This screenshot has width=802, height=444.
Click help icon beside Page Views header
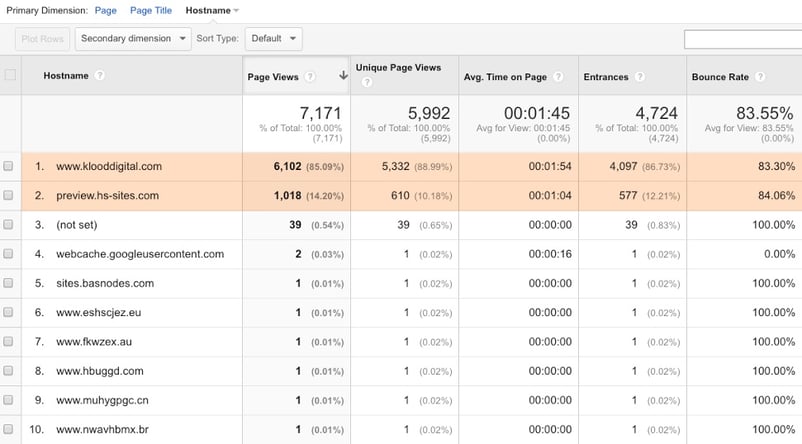point(311,76)
